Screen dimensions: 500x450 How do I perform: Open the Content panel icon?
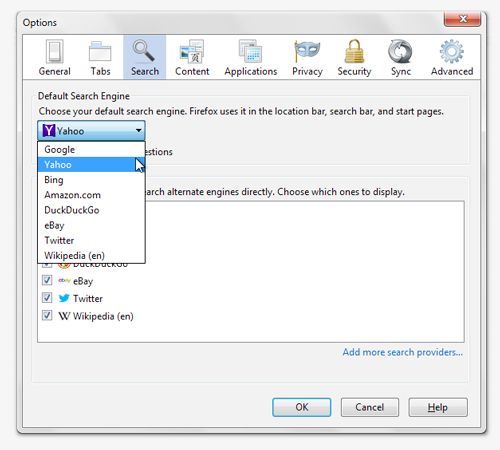(x=192, y=51)
